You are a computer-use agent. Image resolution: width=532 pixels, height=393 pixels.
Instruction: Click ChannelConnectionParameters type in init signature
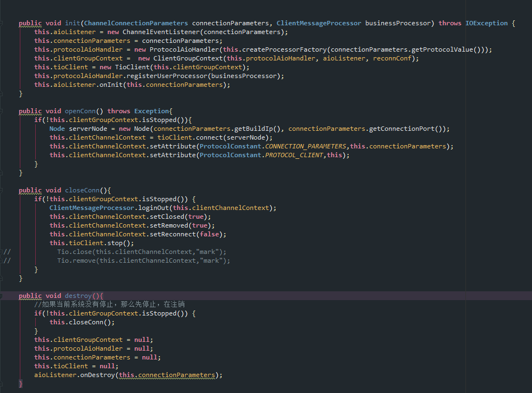click(x=136, y=23)
